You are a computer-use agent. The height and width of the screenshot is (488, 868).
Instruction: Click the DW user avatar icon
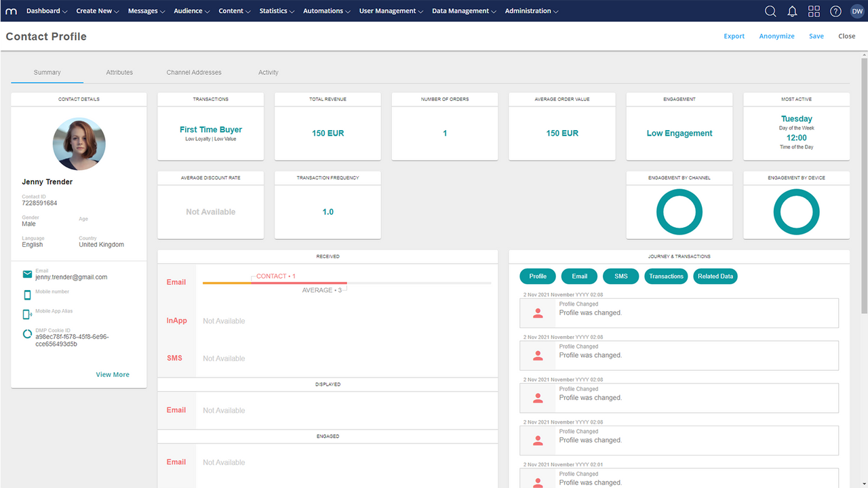[856, 11]
